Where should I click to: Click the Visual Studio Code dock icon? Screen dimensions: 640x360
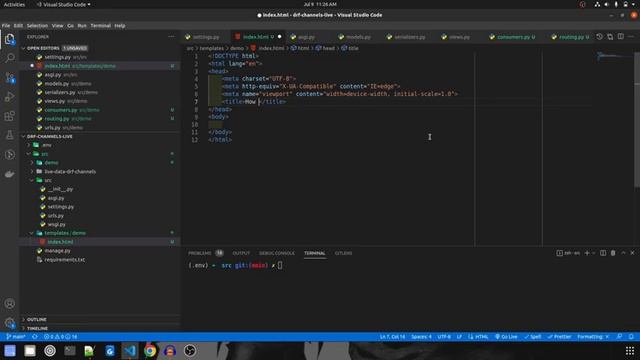[130, 351]
